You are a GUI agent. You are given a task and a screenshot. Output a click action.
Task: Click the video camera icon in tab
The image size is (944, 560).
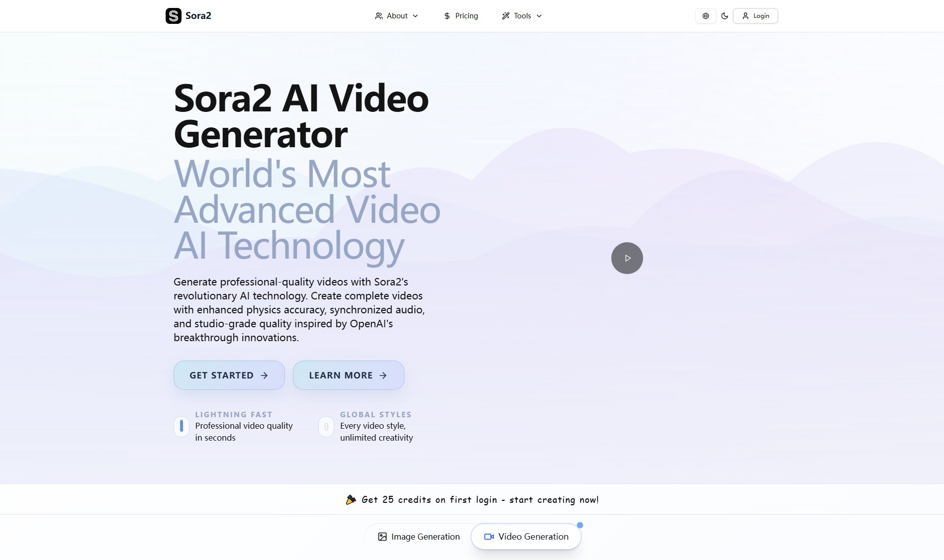point(489,537)
